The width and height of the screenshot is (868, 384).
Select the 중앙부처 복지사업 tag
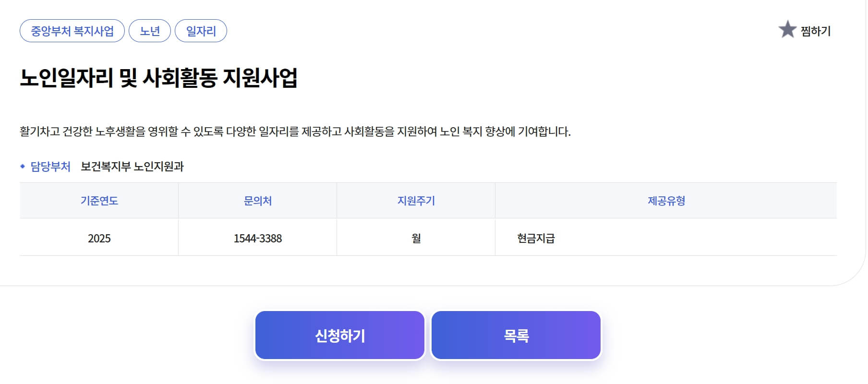72,31
